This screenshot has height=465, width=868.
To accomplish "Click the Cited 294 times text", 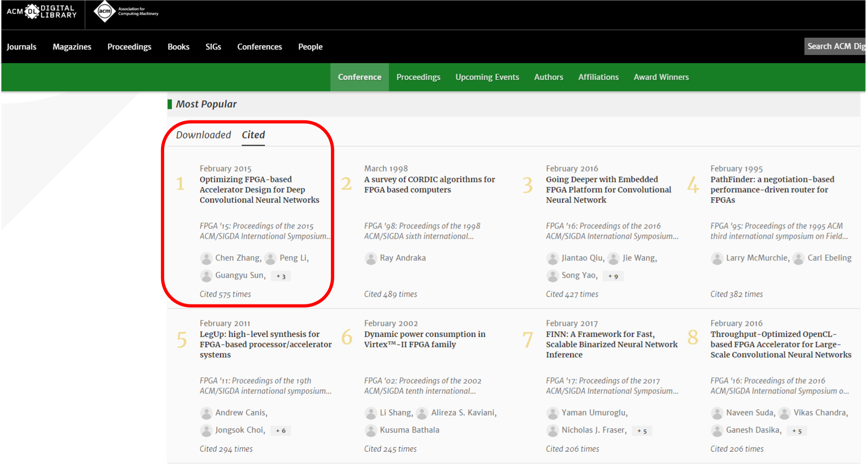I will [226, 449].
